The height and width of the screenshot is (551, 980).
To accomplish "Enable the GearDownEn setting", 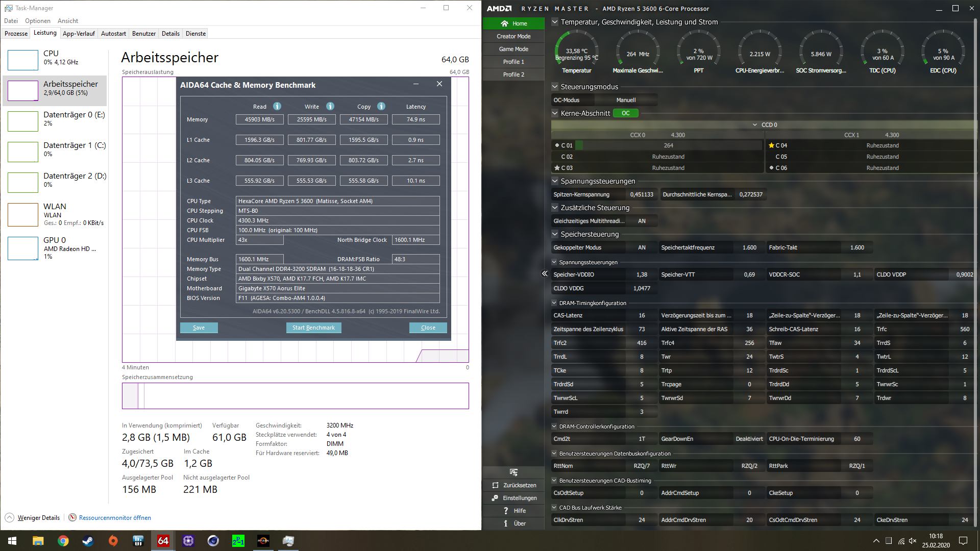I will [749, 438].
